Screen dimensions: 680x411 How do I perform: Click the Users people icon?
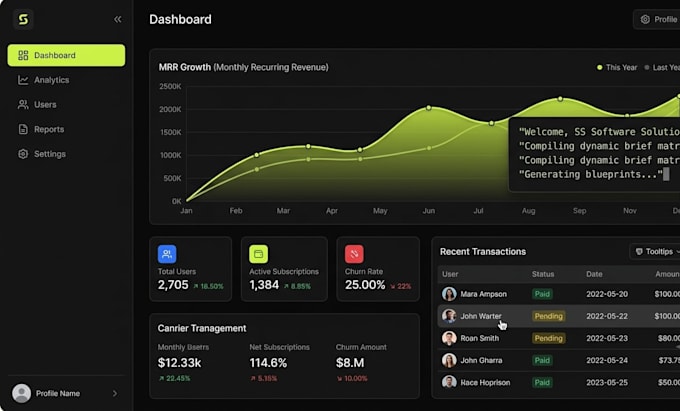23,104
